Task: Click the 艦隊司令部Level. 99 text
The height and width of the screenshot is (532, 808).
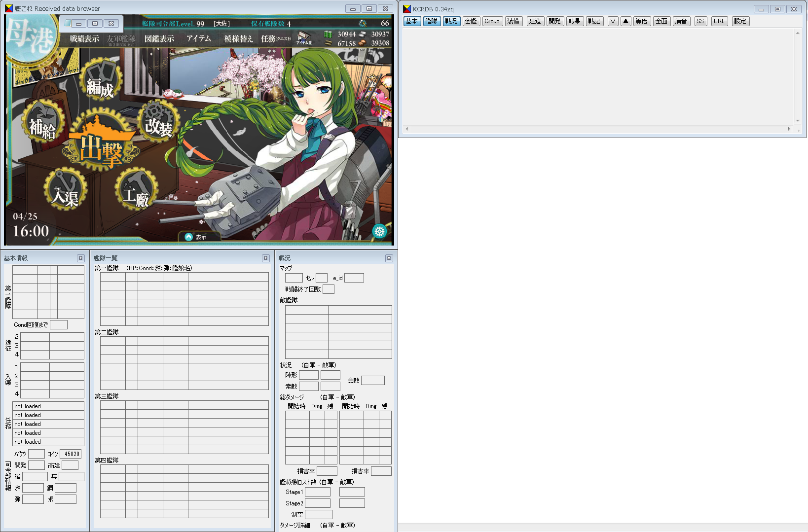Action: 173,24
